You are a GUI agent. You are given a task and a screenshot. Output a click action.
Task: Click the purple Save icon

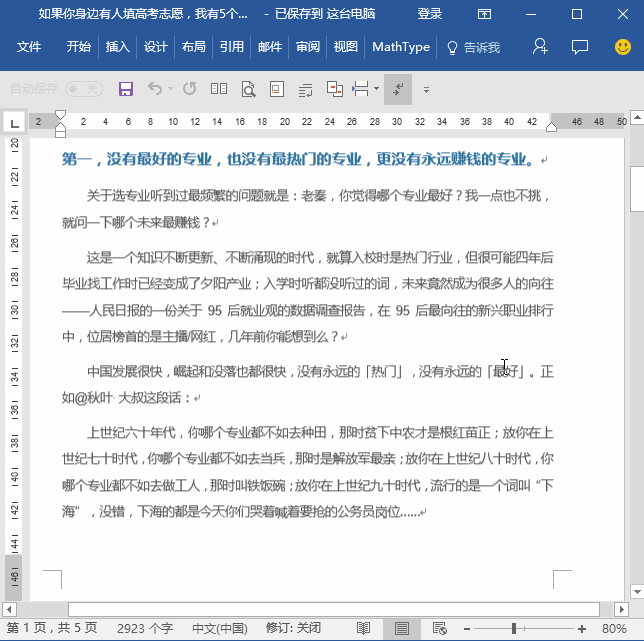pyautogui.click(x=126, y=89)
